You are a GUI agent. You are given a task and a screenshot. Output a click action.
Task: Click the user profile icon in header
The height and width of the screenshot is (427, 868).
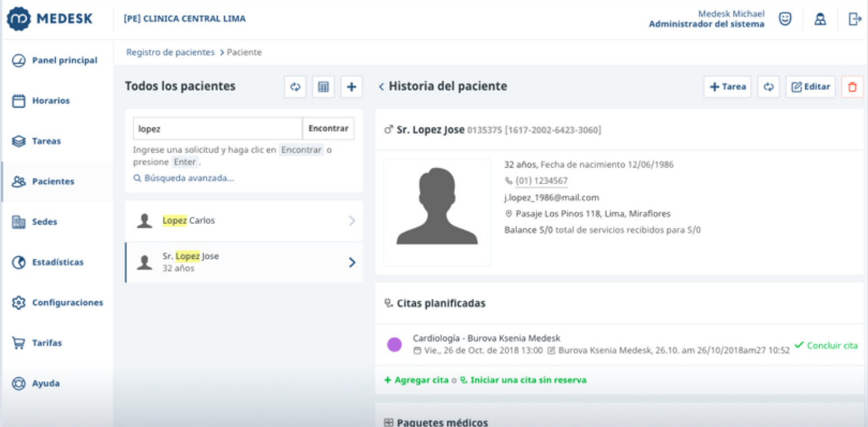pyautogui.click(x=820, y=19)
